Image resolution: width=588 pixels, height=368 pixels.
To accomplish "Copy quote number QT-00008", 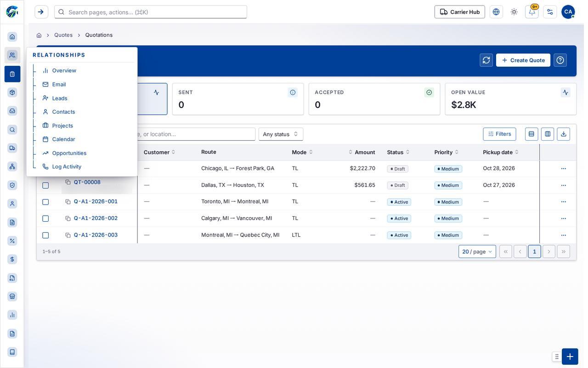I will pyautogui.click(x=68, y=183).
